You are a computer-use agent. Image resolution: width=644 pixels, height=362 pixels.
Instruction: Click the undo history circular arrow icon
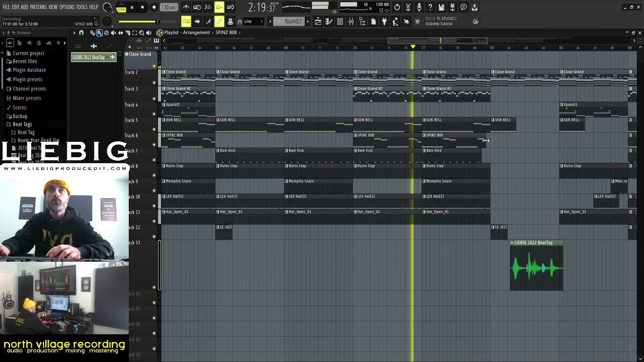click(x=397, y=7)
